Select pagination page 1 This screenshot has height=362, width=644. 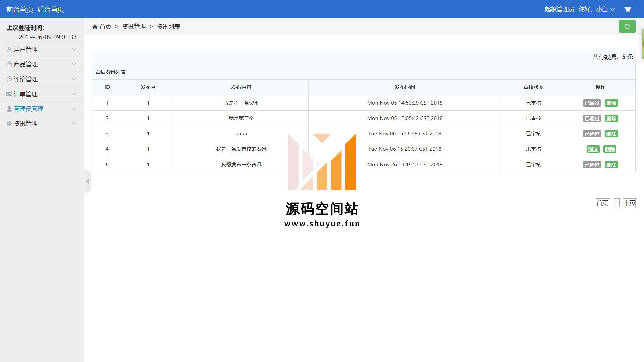pyautogui.click(x=616, y=203)
